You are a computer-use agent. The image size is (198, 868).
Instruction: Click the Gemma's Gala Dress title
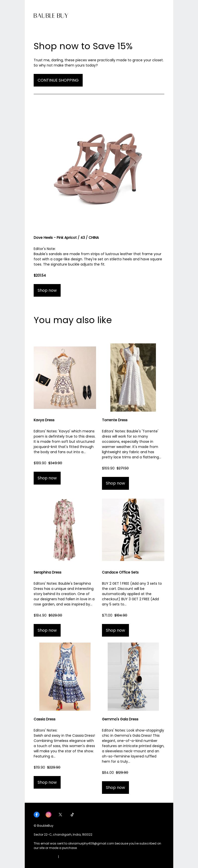120,719
